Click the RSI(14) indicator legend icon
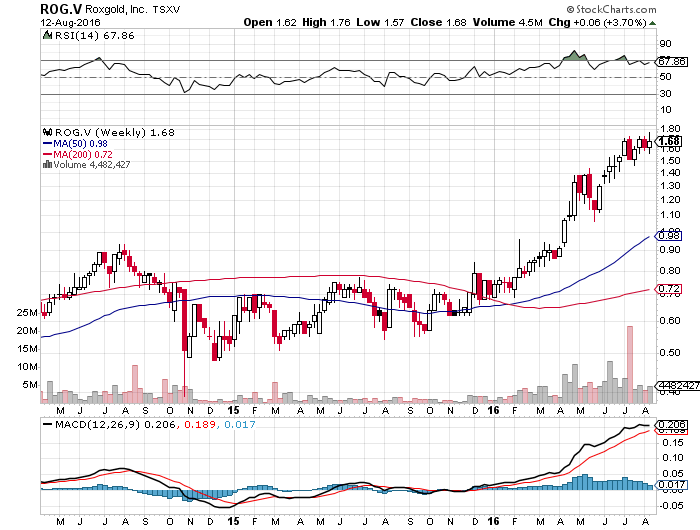Image resolution: width=700 pixels, height=530 pixels. (x=46, y=34)
